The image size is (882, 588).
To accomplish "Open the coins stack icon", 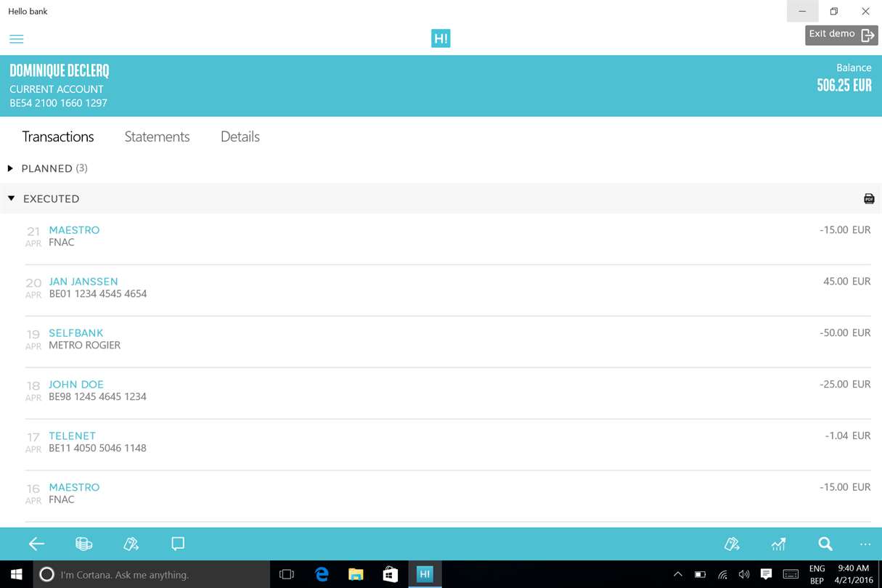I will click(x=83, y=544).
